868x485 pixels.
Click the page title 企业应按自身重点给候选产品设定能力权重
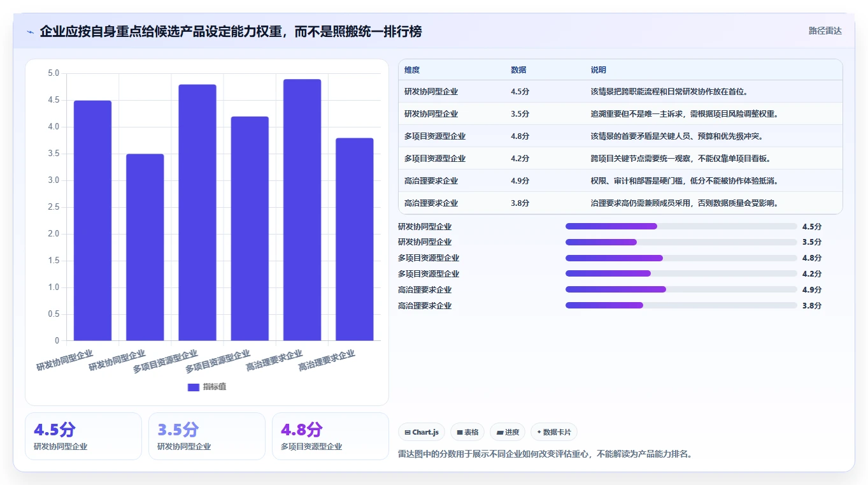(x=231, y=31)
